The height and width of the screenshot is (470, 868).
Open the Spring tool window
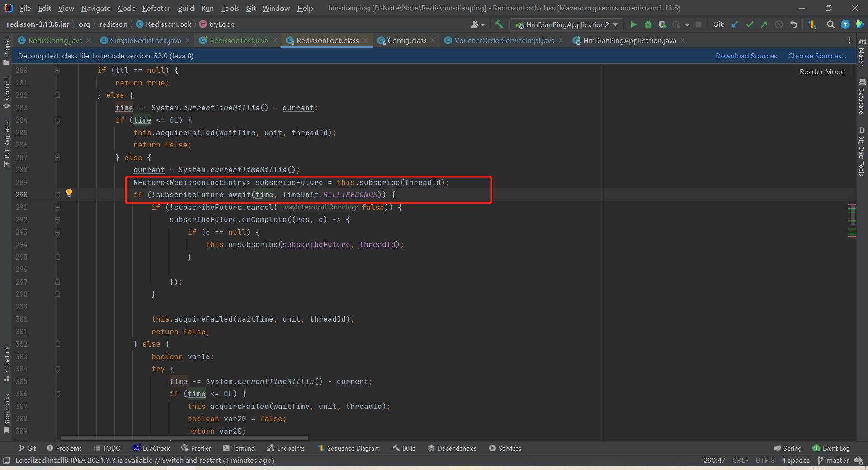[x=788, y=448]
